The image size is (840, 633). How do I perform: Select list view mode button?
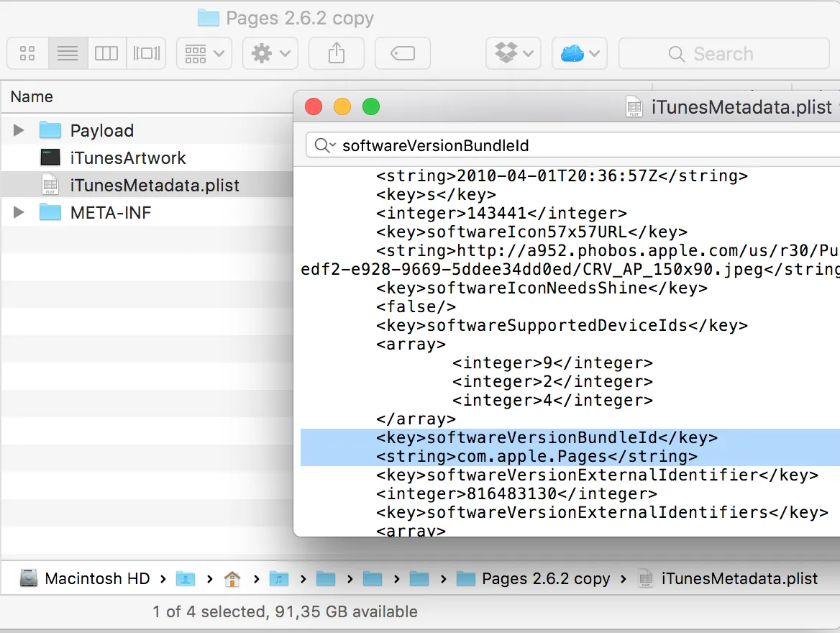tap(68, 53)
